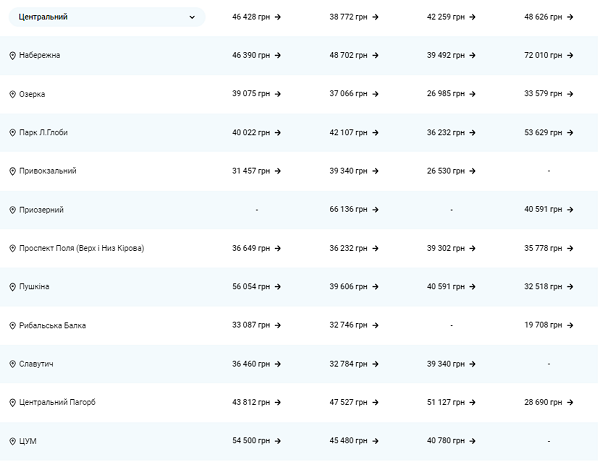Open Центральний Пагорб neighborhood link

click(x=57, y=402)
